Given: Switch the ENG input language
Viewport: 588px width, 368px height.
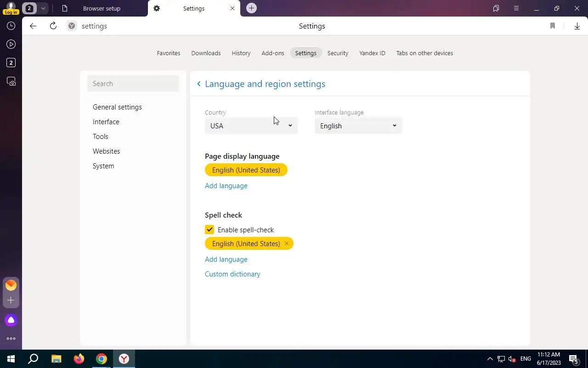Looking at the screenshot, I should pyautogui.click(x=526, y=359).
